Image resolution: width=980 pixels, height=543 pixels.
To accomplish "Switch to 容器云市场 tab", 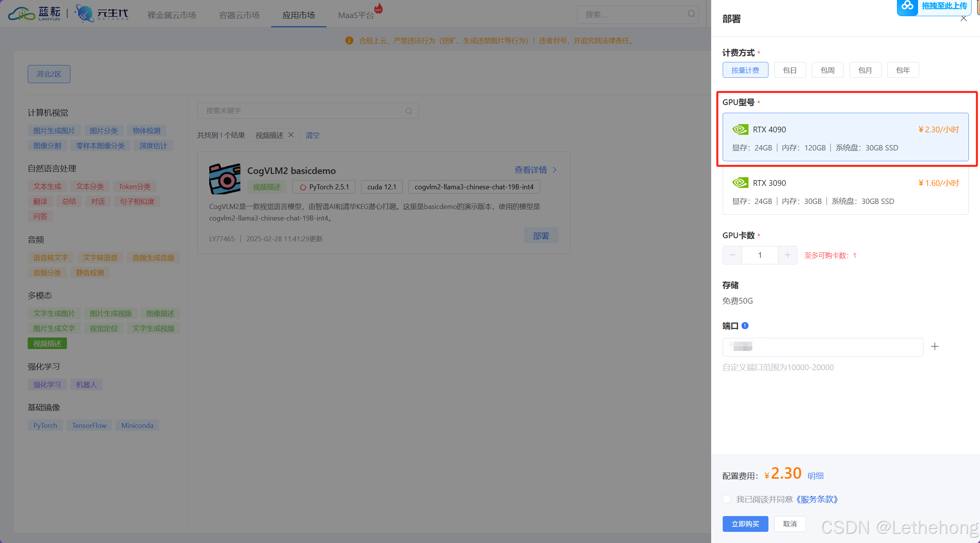I will tap(239, 15).
